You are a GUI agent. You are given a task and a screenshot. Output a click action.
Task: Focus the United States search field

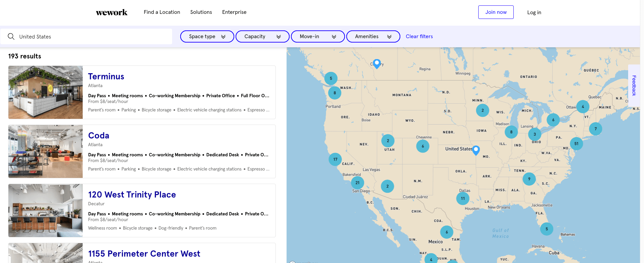pos(86,36)
